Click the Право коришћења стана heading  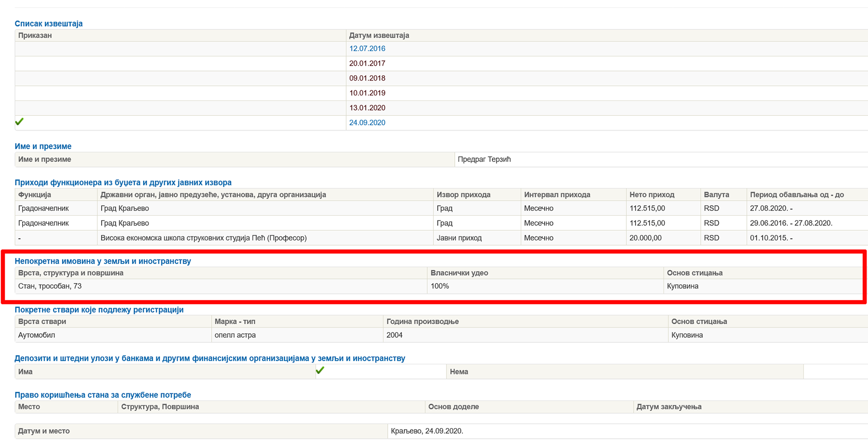click(103, 395)
